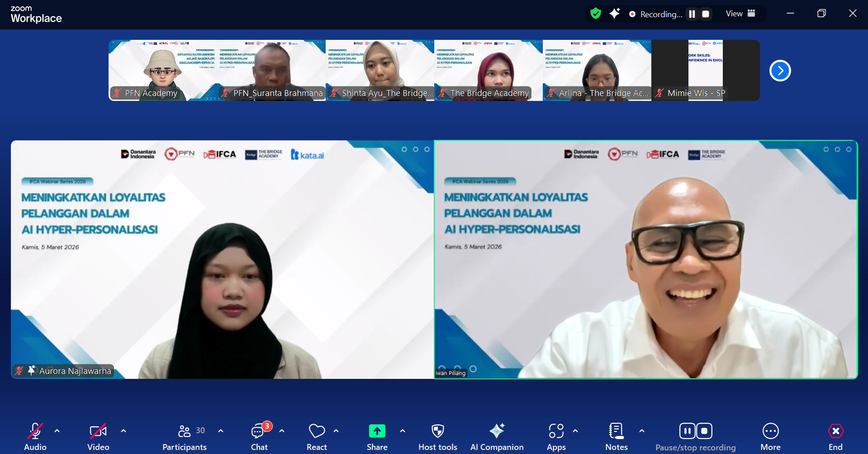Viewport: 868px width, 454px height.
Task: Expand audio options chevron
Action: [x=57, y=431]
